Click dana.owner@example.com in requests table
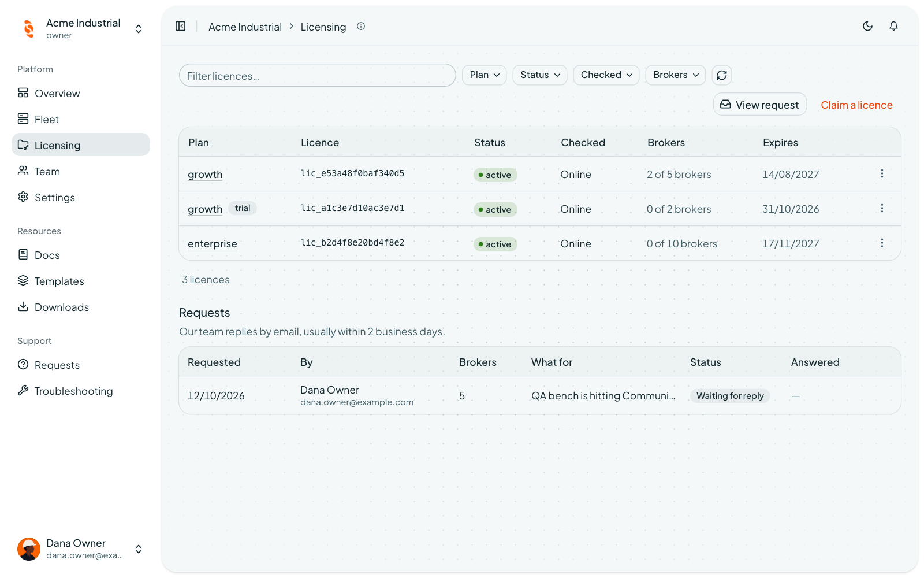Image resolution: width=924 pixels, height=578 pixels. click(x=357, y=402)
